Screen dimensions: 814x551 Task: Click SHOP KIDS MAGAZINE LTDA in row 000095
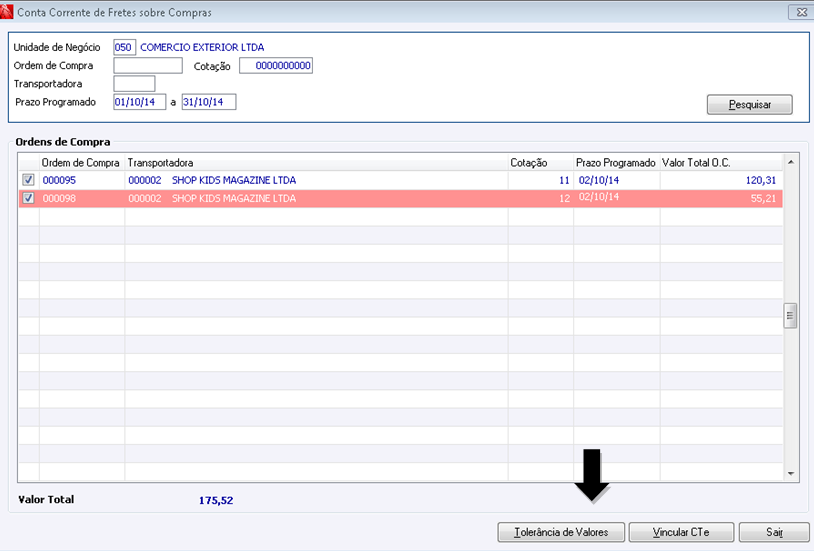[234, 180]
